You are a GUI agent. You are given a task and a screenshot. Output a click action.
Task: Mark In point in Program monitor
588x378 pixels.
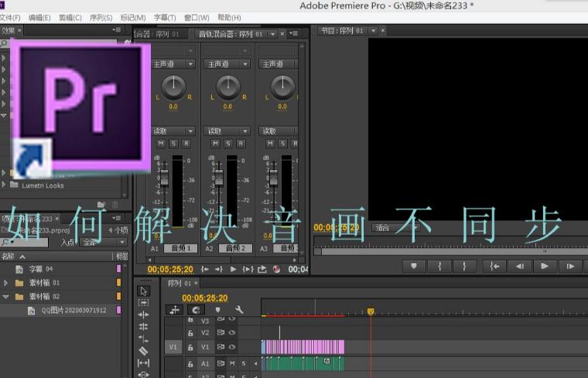(439, 266)
